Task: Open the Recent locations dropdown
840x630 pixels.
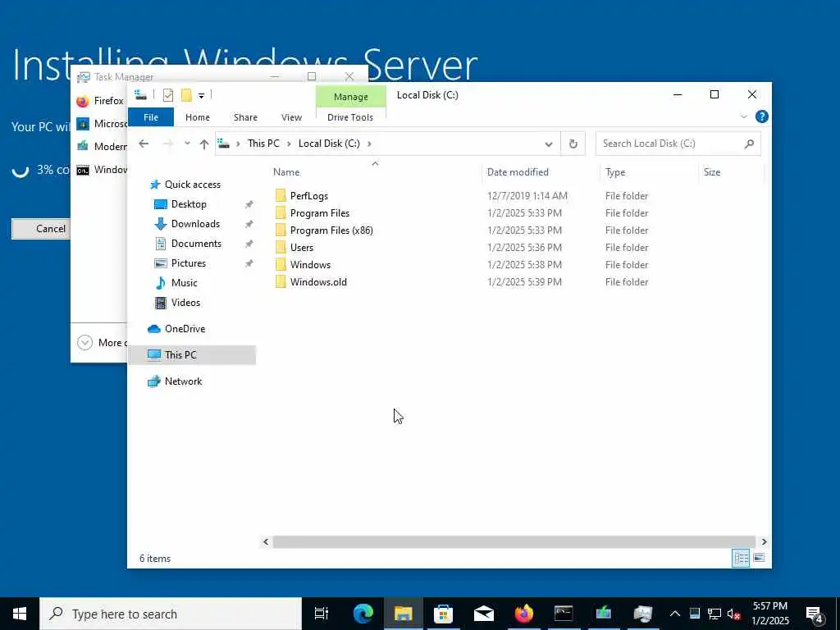Action: pos(187,144)
